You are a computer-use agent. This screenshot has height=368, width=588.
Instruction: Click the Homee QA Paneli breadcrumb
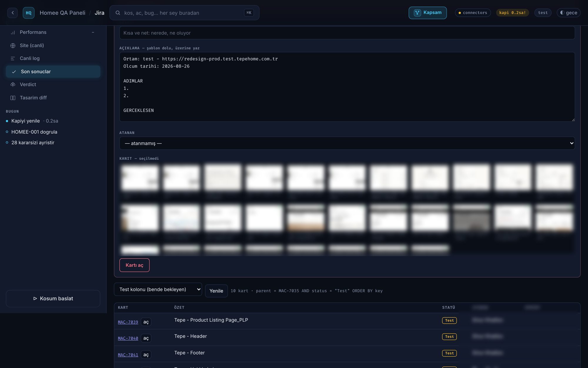62,13
